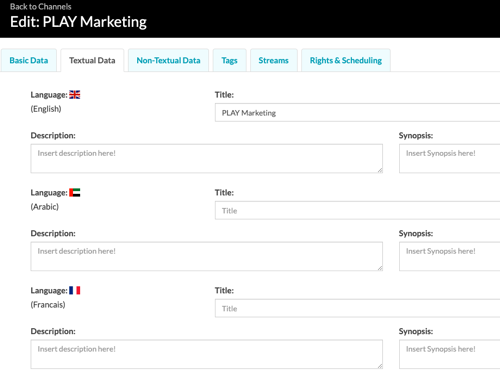Open the Rights & Scheduling tab
The height and width of the screenshot is (373, 500).
[x=346, y=60]
